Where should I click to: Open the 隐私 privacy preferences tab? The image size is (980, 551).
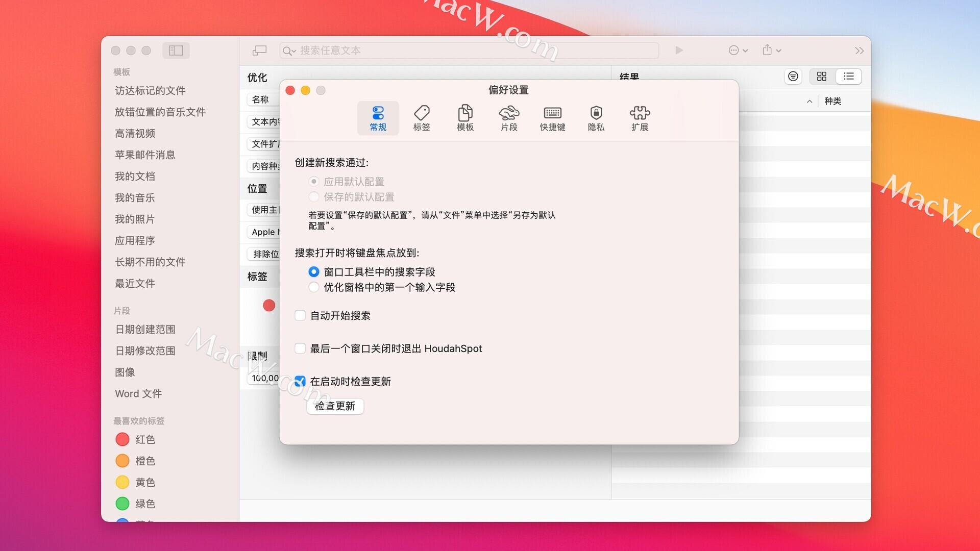596,118
